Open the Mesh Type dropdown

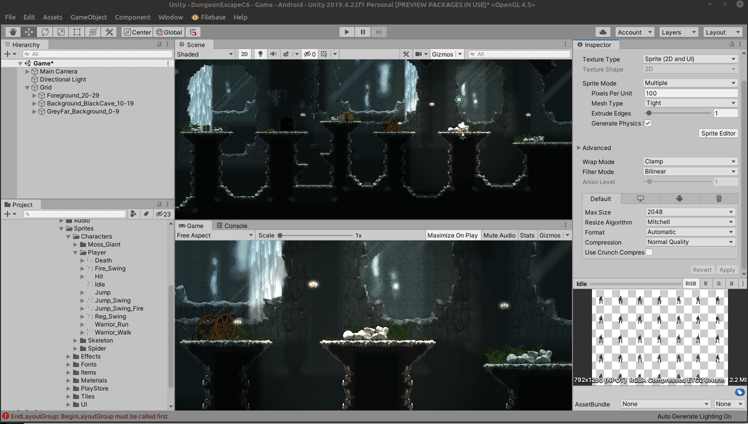(x=690, y=103)
